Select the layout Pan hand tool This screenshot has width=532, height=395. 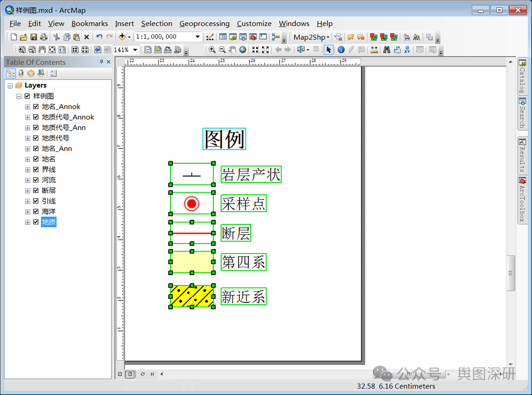[42, 50]
